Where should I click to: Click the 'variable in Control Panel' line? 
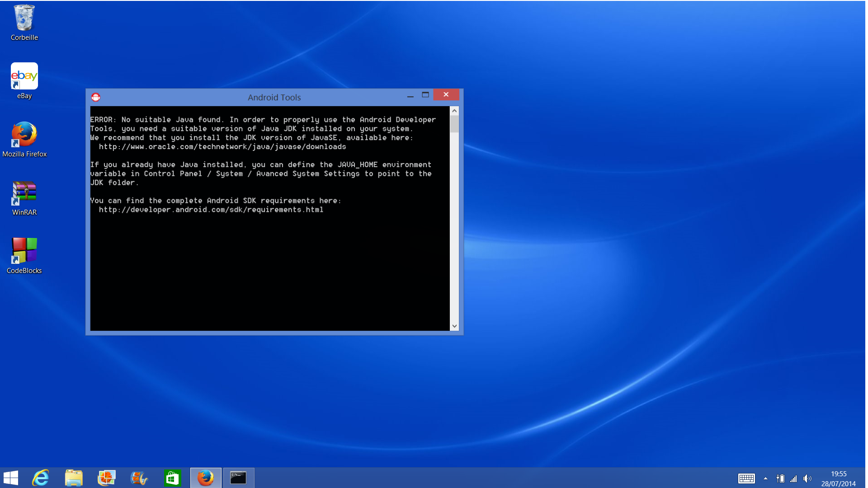coord(261,174)
